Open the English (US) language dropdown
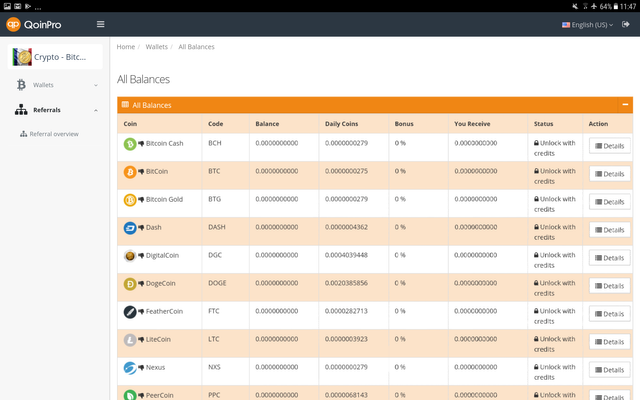 coord(587,25)
